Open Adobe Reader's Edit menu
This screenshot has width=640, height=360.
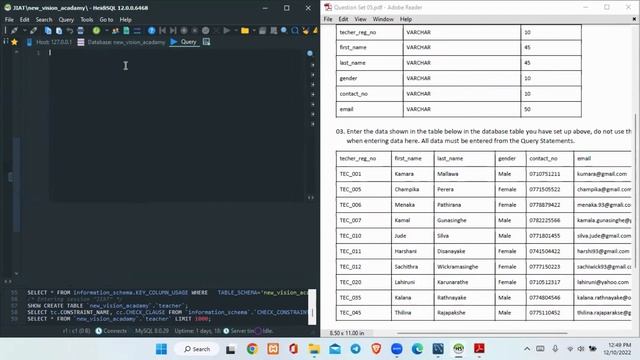click(343, 19)
